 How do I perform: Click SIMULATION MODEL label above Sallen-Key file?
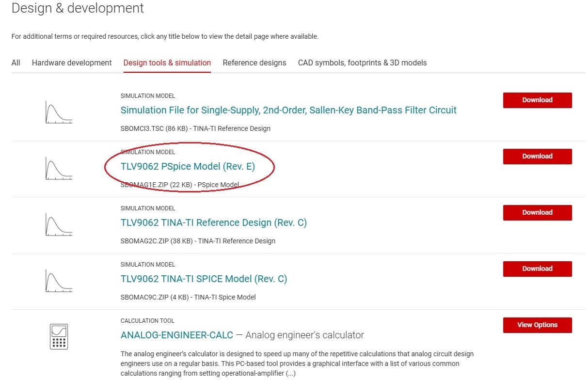[x=148, y=96]
